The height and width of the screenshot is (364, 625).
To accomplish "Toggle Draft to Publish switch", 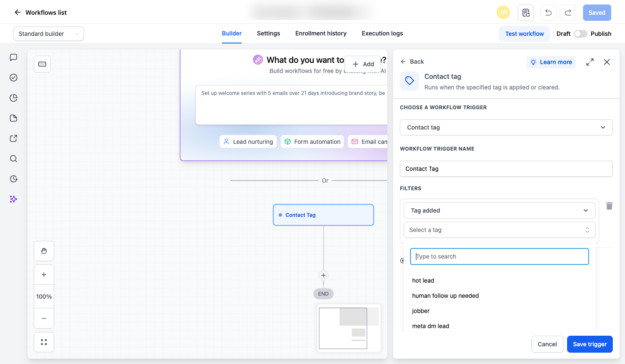I will [x=580, y=34].
